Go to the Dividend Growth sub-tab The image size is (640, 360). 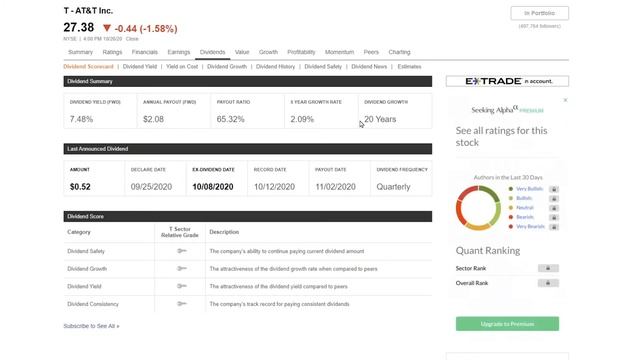coord(227,67)
